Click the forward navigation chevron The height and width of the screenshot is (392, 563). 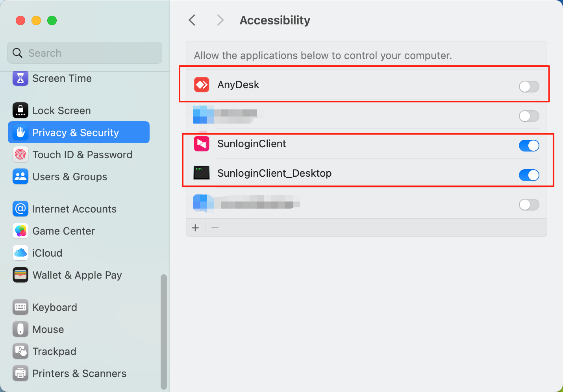[x=220, y=20]
